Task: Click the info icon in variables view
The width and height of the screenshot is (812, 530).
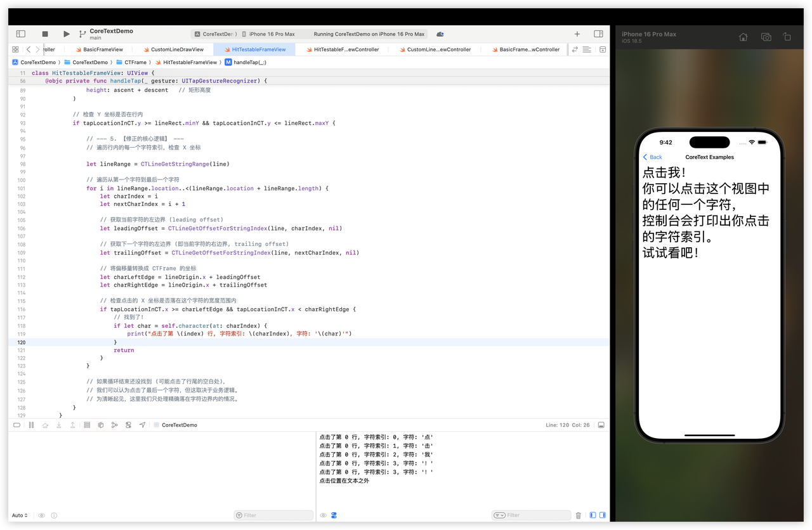Action: click(x=54, y=515)
